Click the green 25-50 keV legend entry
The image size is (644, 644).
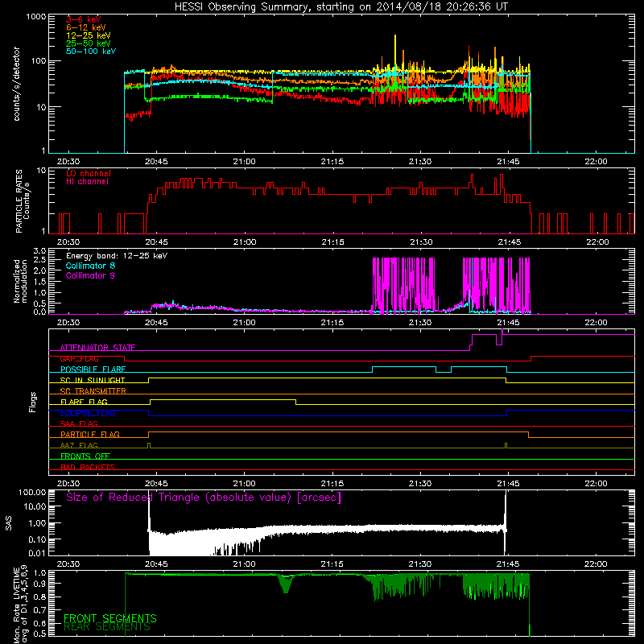click(x=89, y=43)
